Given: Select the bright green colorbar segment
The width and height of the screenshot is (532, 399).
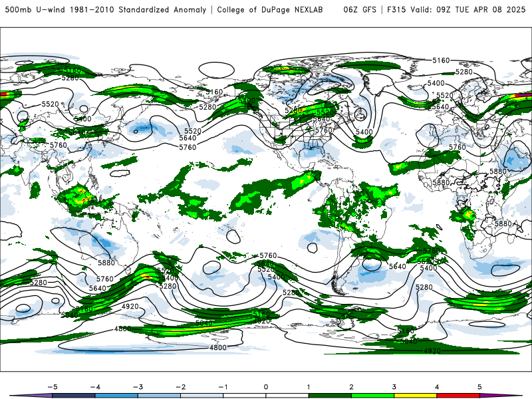Looking at the screenshot, I should pyautogui.click(x=372, y=396).
